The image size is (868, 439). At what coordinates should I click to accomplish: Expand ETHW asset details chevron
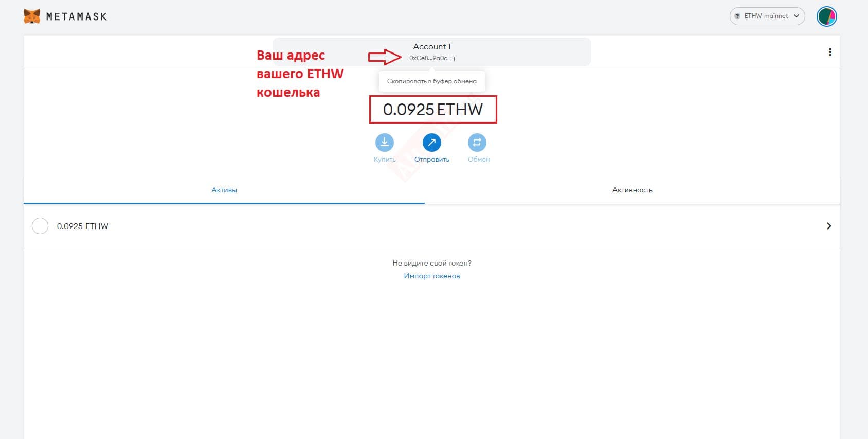(x=829, y=226)
